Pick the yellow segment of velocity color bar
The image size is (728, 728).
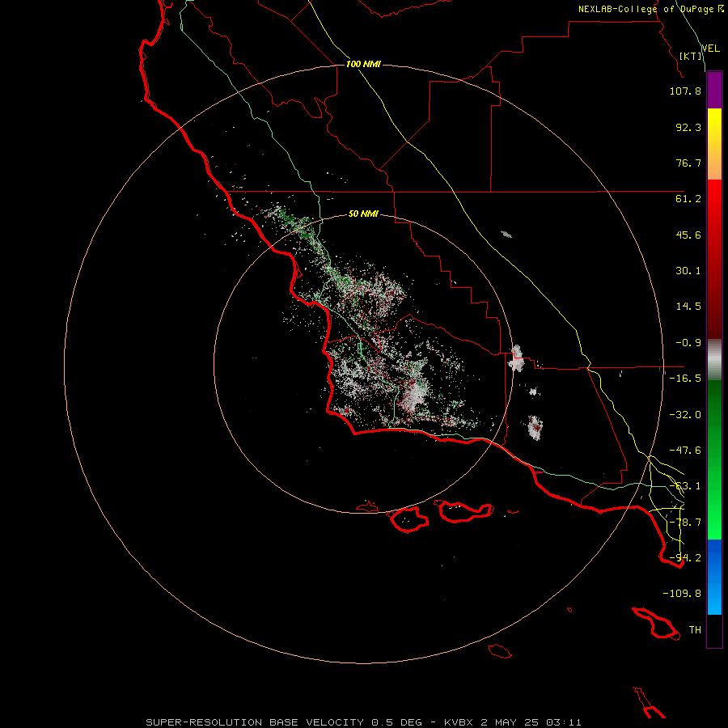[714, 144]
